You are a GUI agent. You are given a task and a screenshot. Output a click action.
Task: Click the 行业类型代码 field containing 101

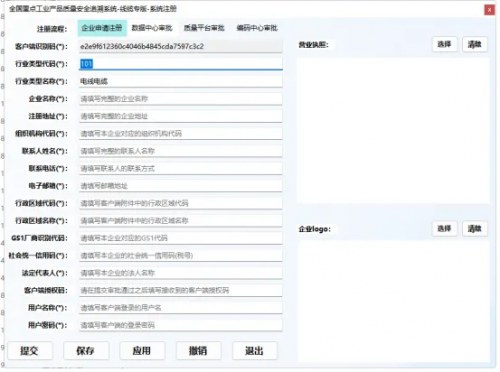(181, 64)
